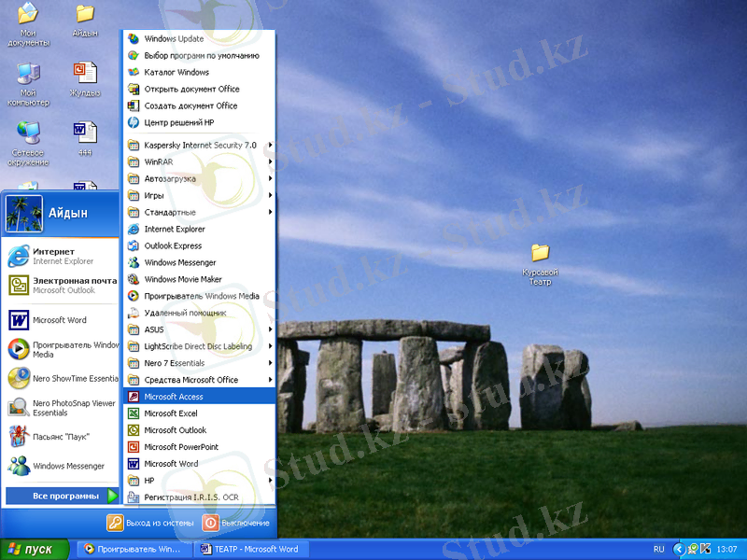
Task: Click the Выход из системы log off button
Action: point(149,524)
